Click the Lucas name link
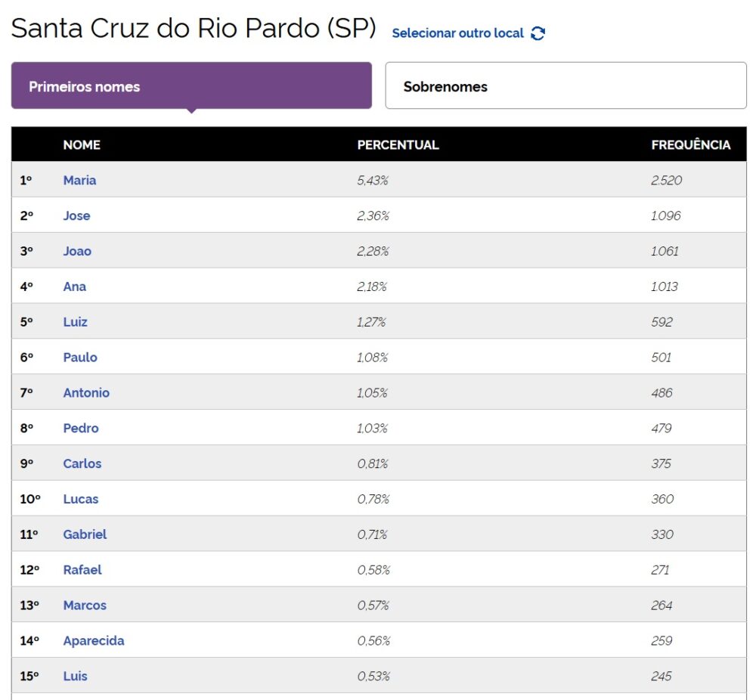This screenshot has height=700, width=756. click(81, 500)
